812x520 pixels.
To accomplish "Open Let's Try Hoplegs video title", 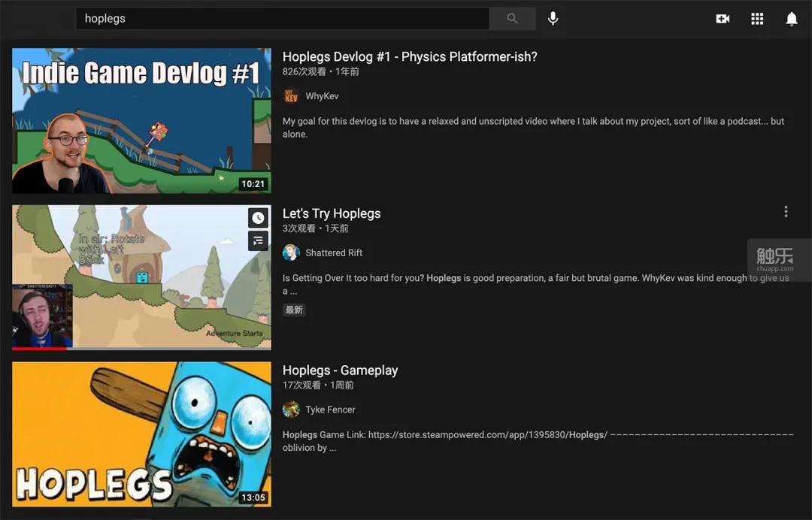I will point(332,213).
